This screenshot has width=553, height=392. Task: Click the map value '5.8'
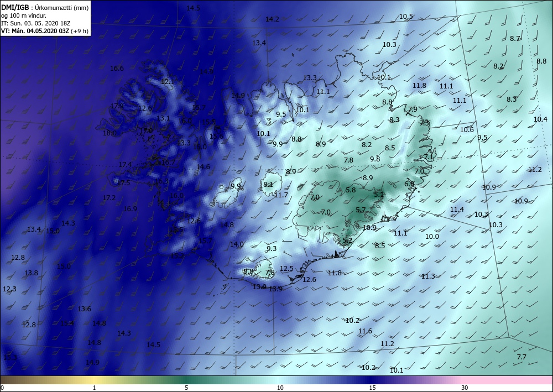(x=351, y=190)
